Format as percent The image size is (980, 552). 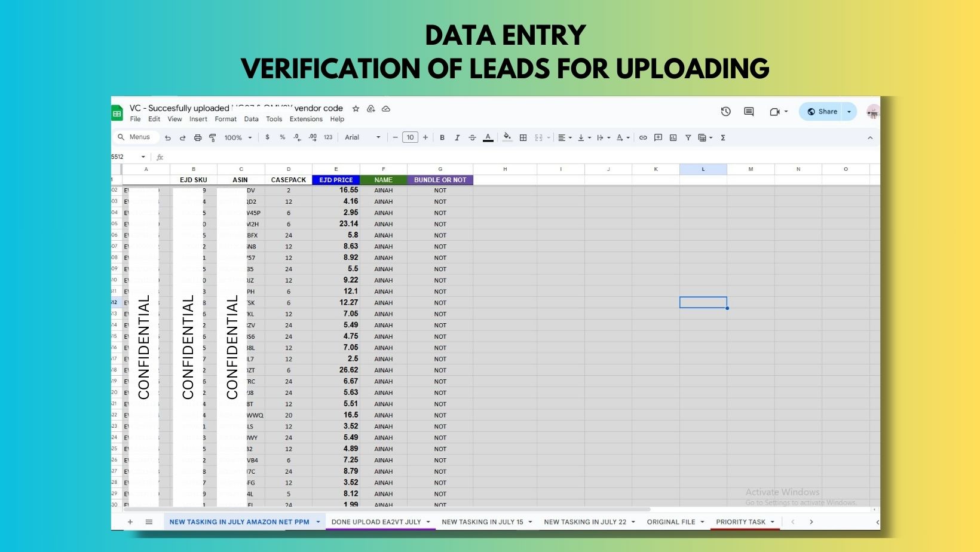click(283, 137)
